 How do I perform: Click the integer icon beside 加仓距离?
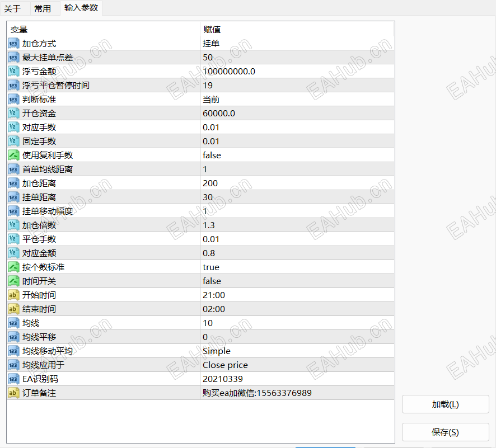pos(13,183)
